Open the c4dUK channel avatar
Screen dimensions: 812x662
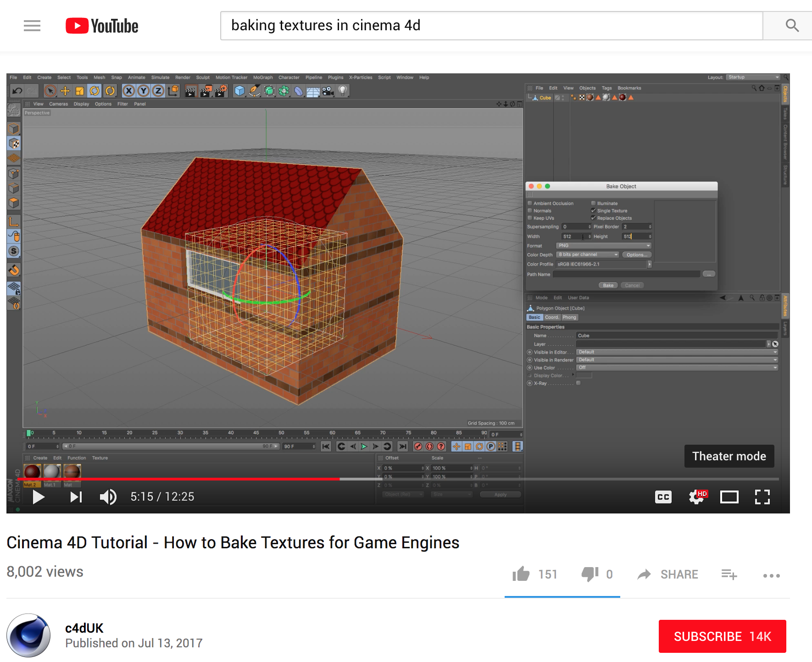coord(28,636)
